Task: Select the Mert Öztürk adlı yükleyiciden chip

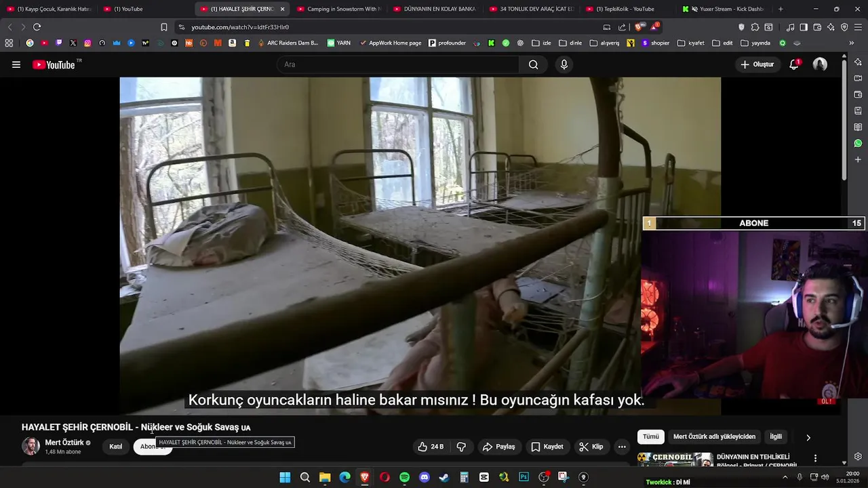Action: (x=714, y=436)
